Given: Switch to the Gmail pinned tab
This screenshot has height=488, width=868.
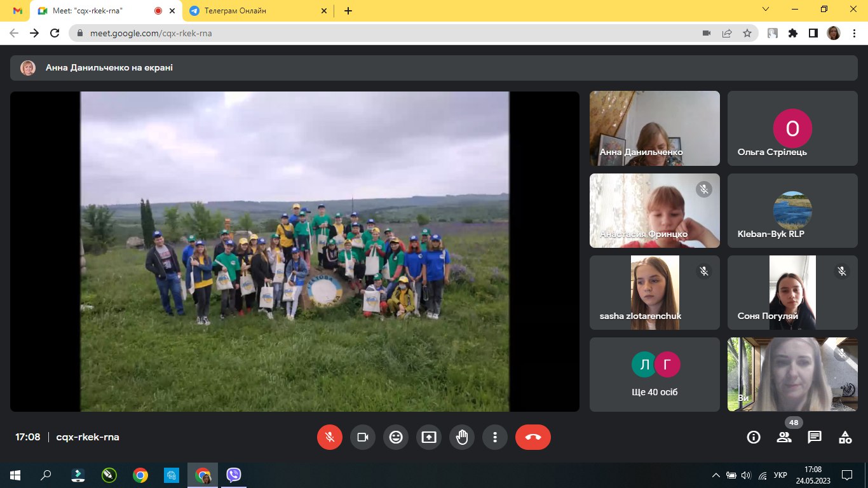Looking at the screenshot, I should point(18,11).
